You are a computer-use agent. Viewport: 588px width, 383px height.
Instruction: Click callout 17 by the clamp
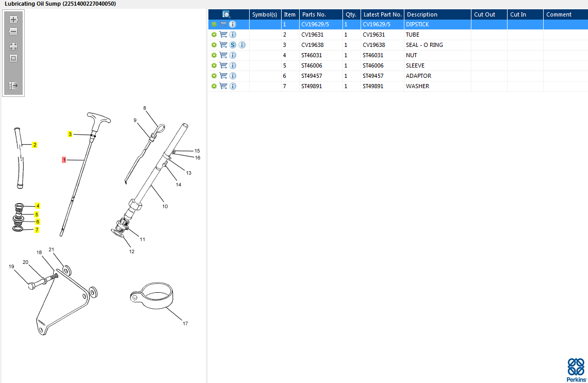click(x=185, y=323)
